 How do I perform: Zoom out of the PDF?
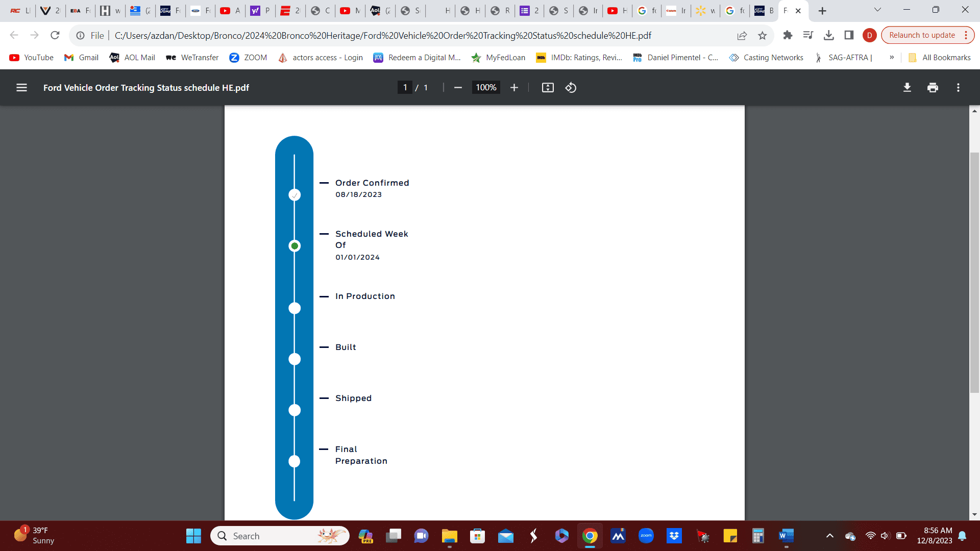pyautogui.click(x=458, y=88)
